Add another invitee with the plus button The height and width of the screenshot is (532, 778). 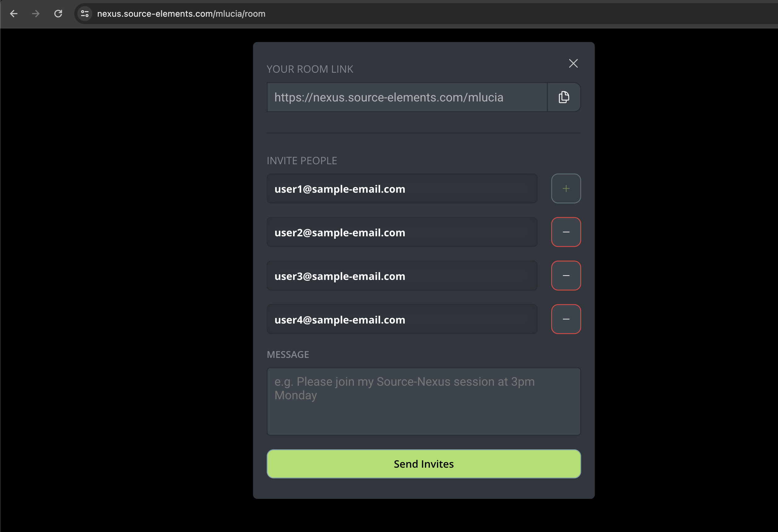(x=566, y=188)
